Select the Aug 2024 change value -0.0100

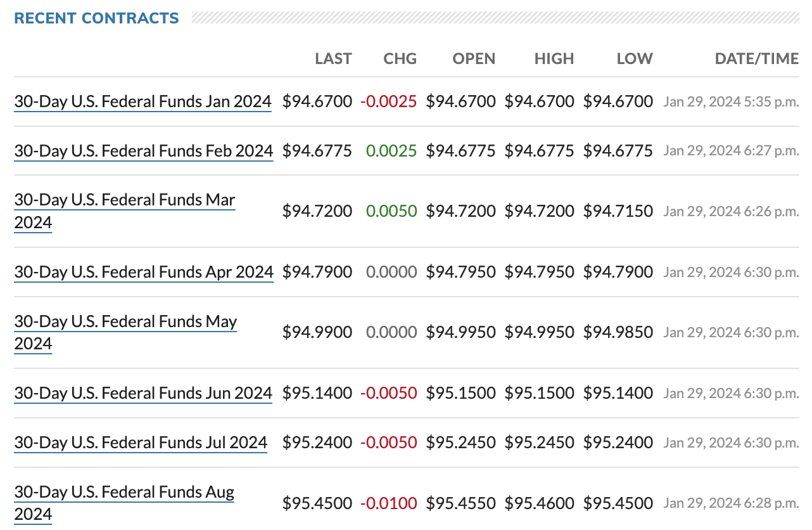389,503
